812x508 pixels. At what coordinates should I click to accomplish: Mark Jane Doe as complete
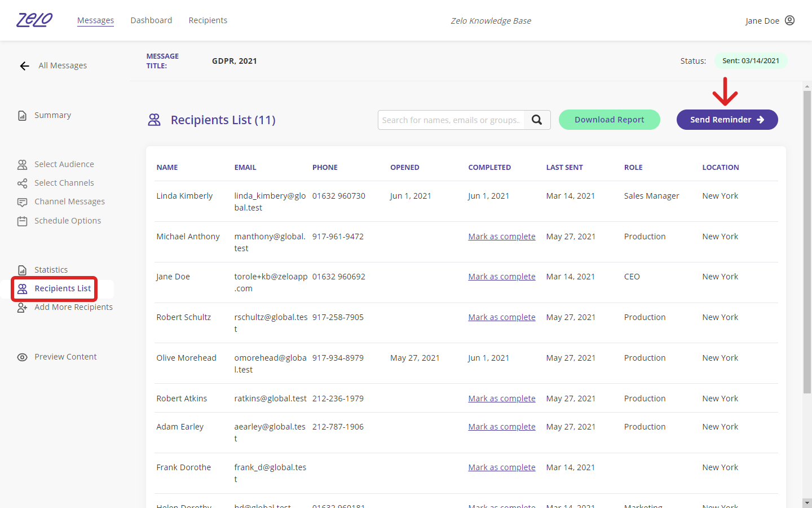coord(502,277)
